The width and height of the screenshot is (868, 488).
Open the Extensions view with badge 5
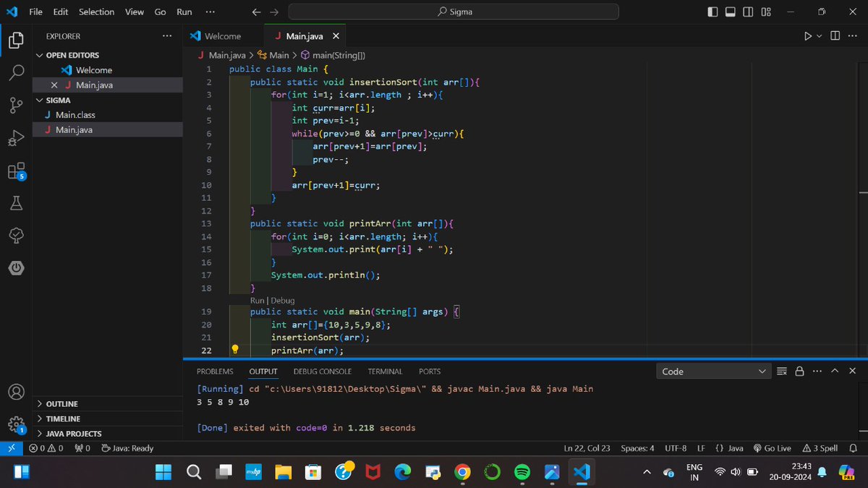point(16,171)
